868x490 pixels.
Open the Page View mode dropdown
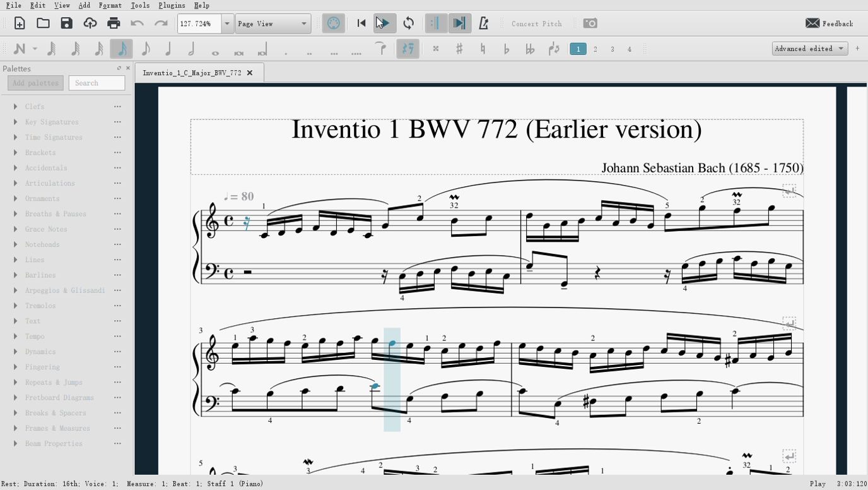click(273, 23)
